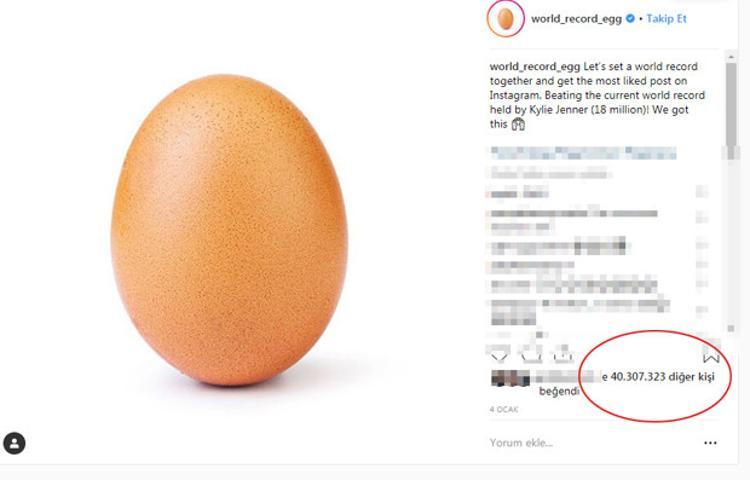Click the scrollbar down arrow in comments

tap(731, 328)
